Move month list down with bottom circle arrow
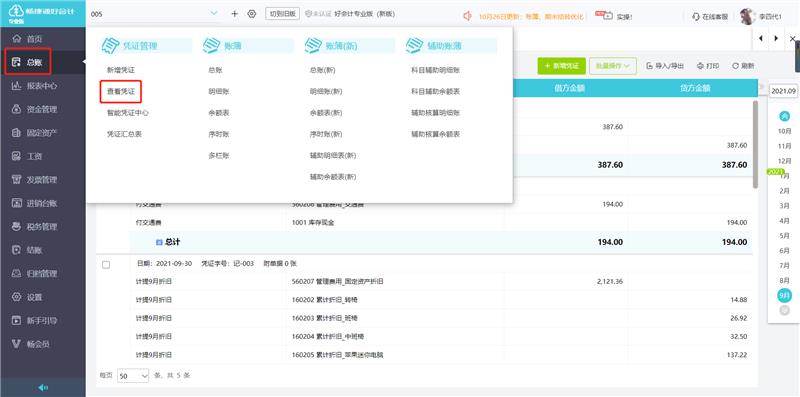Image resolution: width=800 pixels, height=397 pixels. tap(784, 310)
